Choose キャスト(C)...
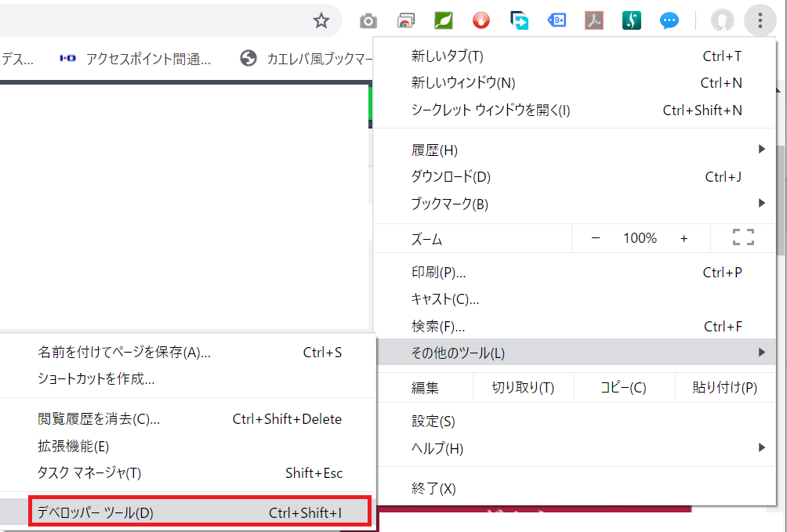The height and width of the screenshot is (532, 787). click(575, 299)
